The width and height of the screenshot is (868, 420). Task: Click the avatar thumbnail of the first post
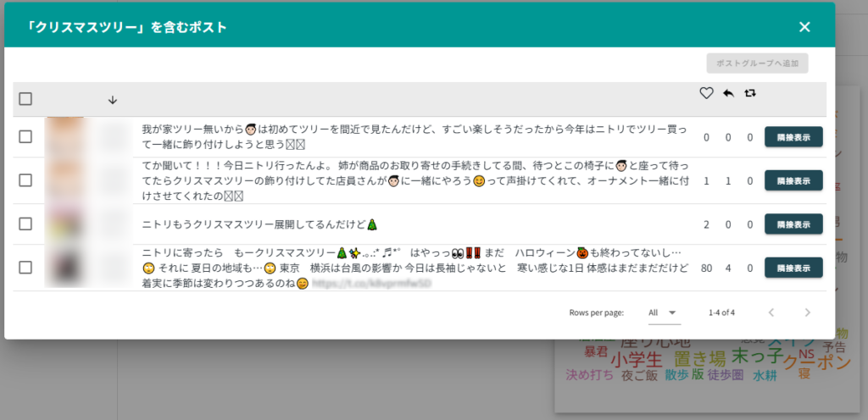click(64, 136)
